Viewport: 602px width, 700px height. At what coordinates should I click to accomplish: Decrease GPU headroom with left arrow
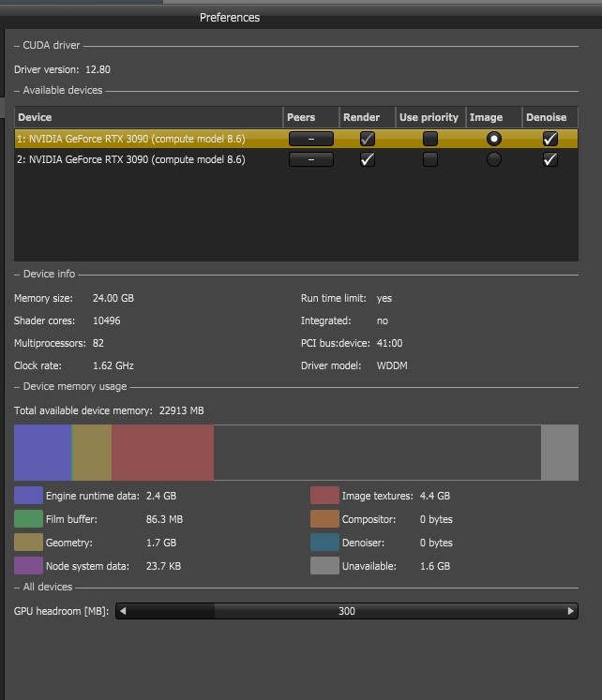123,611
